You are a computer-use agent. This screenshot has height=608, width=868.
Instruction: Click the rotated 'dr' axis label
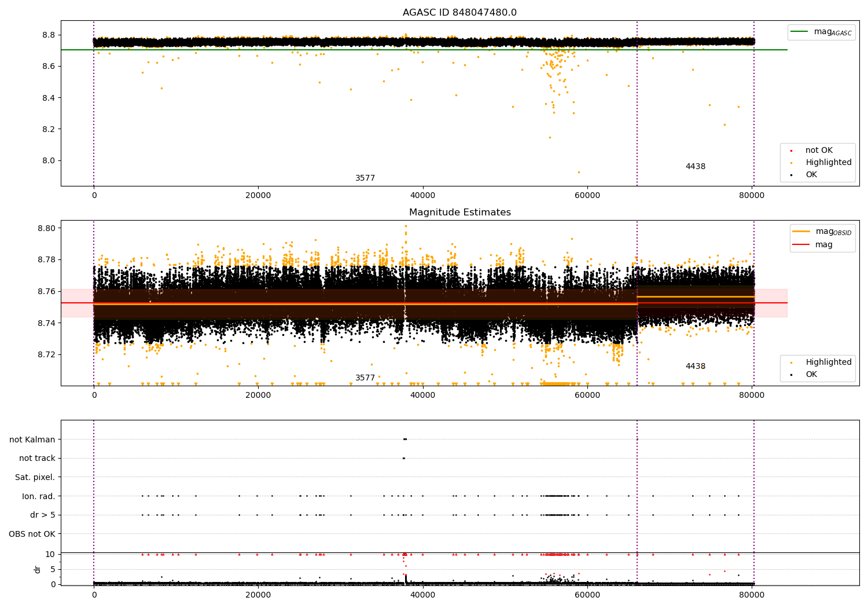(38, 569)
